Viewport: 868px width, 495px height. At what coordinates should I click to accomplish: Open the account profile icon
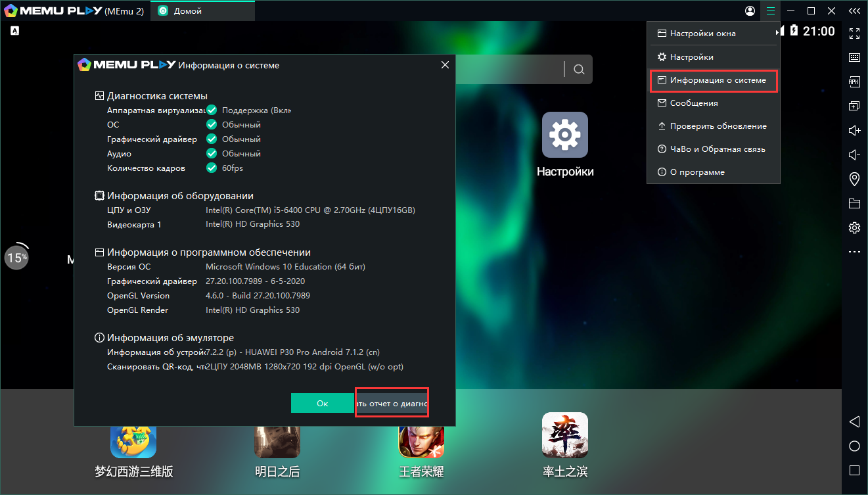(x=750, y=11)
